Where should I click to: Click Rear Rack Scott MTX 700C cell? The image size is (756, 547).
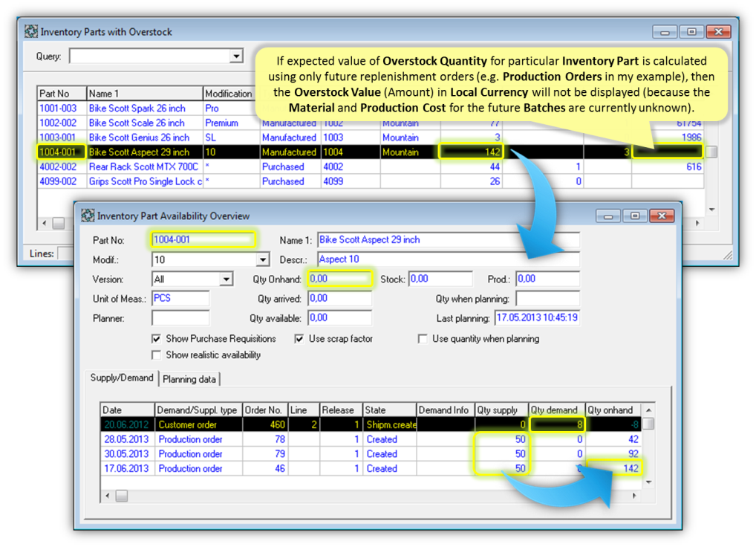point(143,167)
